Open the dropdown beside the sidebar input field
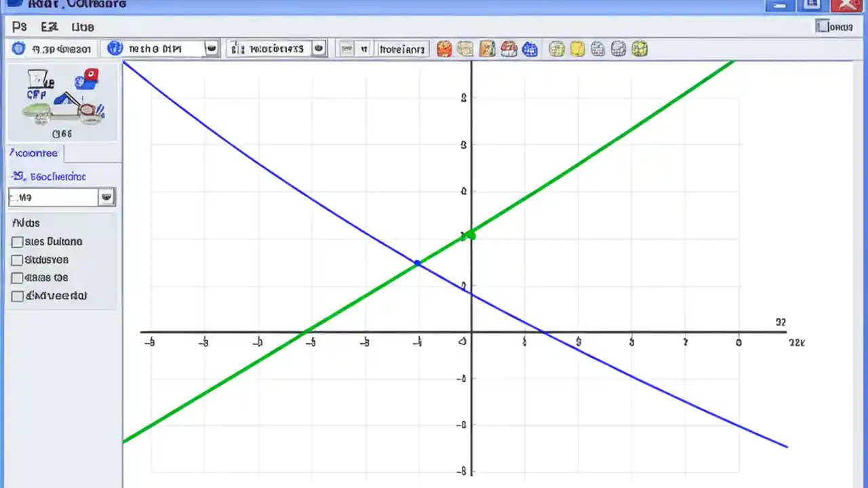The height and width of the screenshot is (488, 868). coord(106,197)
